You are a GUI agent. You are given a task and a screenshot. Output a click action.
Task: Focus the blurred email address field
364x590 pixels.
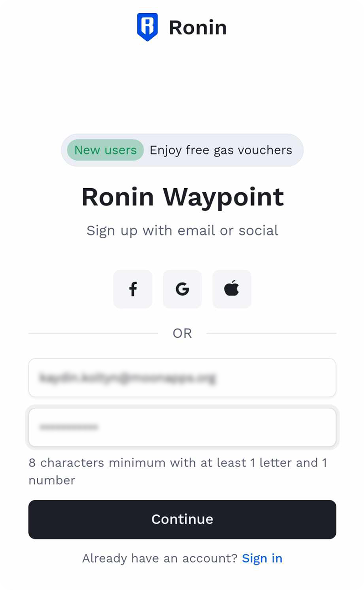[182, 378]
